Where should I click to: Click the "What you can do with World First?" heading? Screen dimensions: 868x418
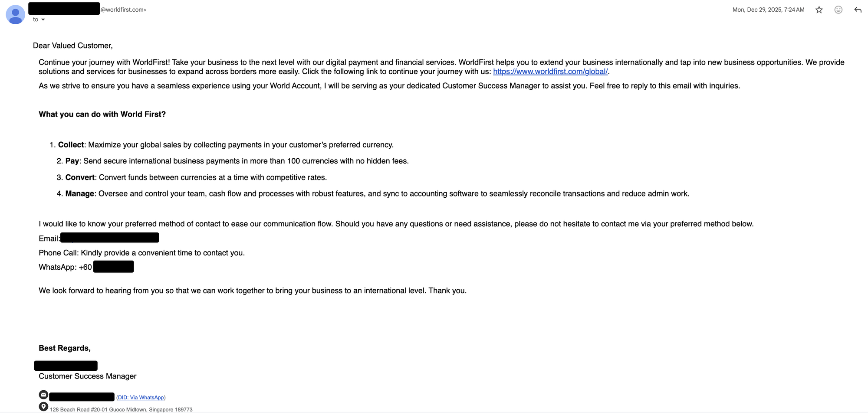point(102,114)
